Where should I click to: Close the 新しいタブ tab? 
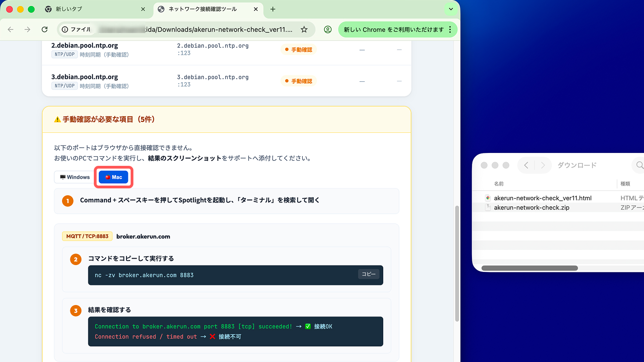point(143,9)
